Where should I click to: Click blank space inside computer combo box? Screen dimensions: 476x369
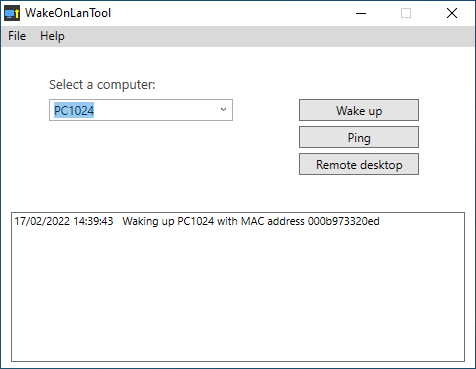tap(155, 110)
